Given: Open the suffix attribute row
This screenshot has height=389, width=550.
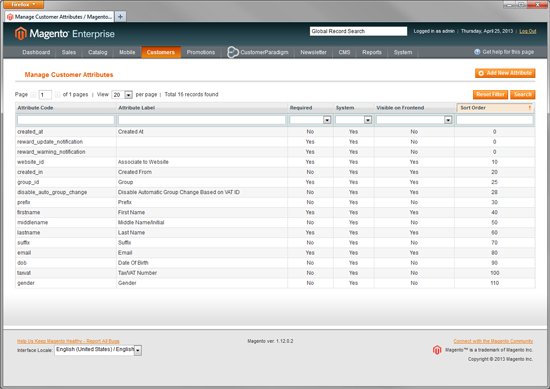Looking at the screenshot, I should point(275,243).
